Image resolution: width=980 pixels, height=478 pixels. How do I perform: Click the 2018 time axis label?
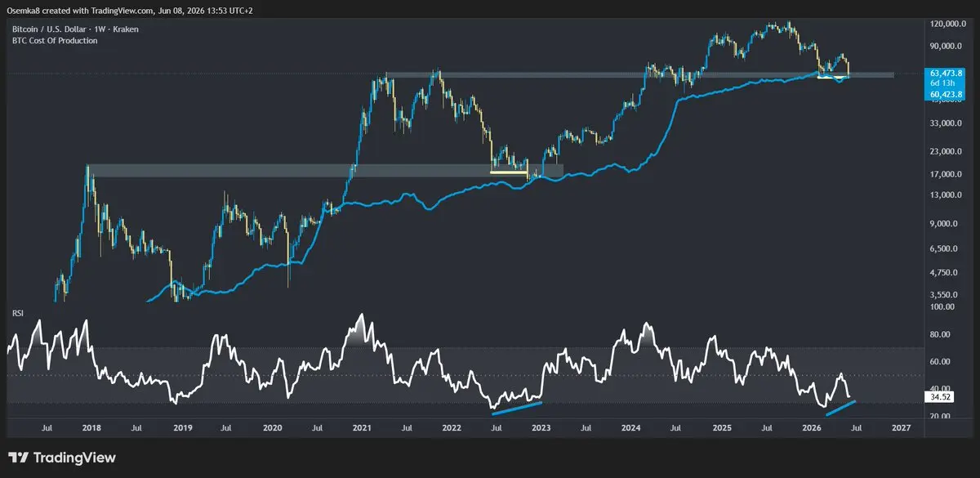tap(91, 428)
